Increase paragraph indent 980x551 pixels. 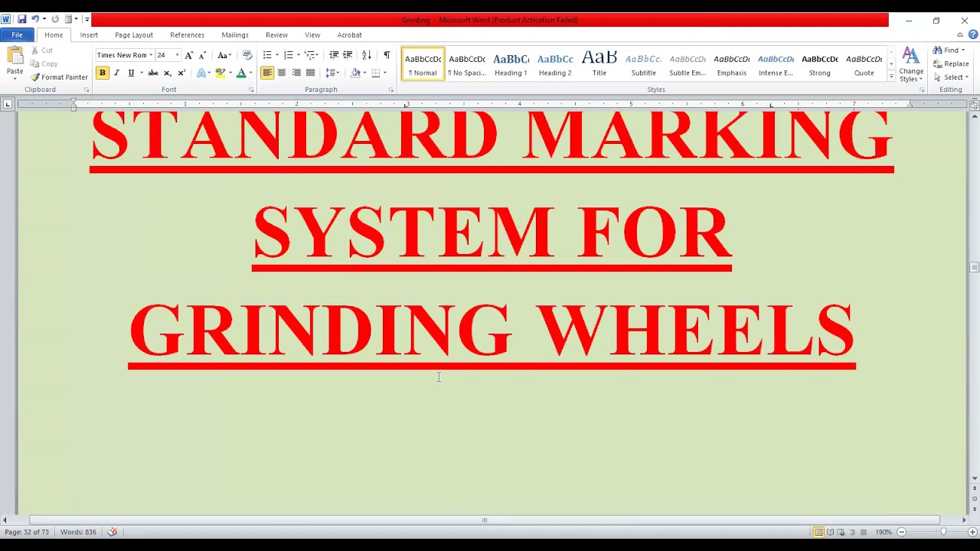click(x=348, y=55)
